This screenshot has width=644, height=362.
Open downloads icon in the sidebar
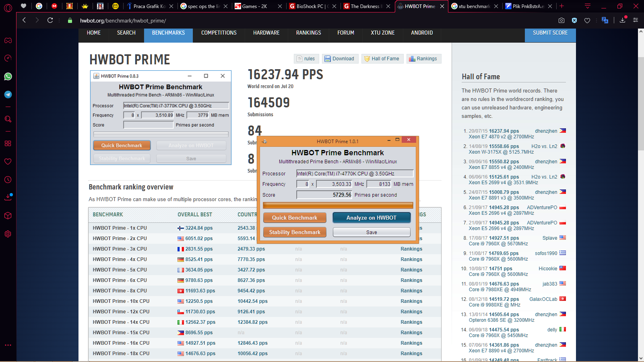8,197
